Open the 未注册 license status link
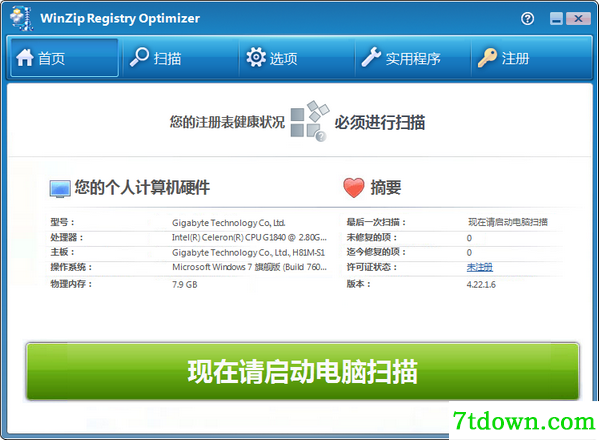The height and width of the screenshot is (440, 599). tap(479, 267)
